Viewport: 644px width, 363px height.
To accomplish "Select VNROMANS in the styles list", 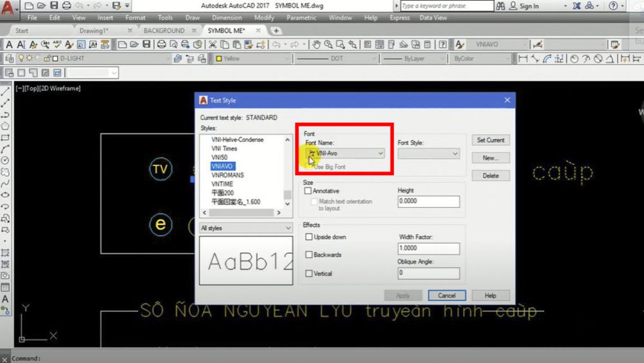I will point(227,175).
